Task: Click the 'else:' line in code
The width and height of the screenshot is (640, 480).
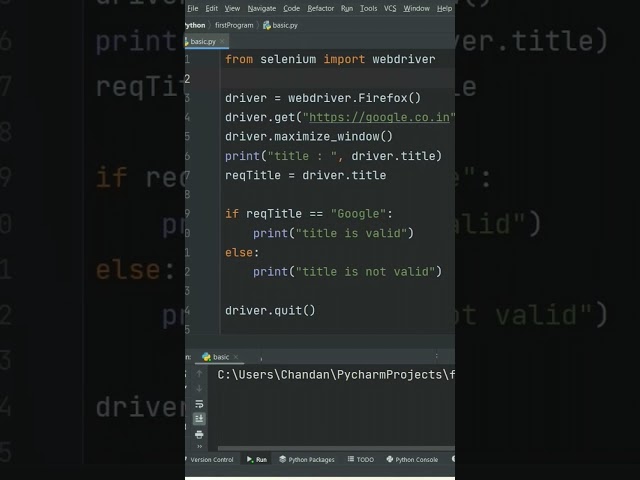Action: 242,253
